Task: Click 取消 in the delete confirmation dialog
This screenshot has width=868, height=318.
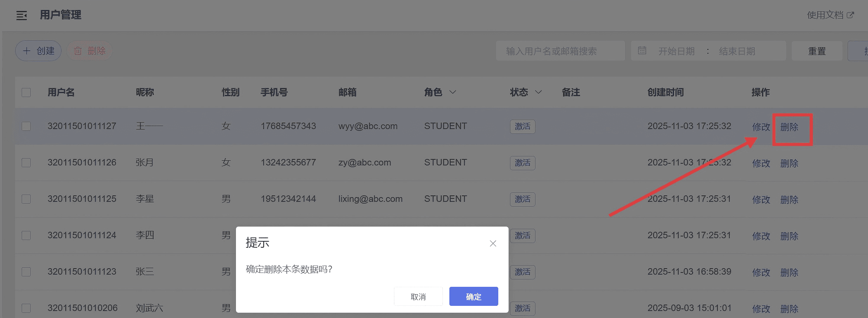Action: pos(418,297)
